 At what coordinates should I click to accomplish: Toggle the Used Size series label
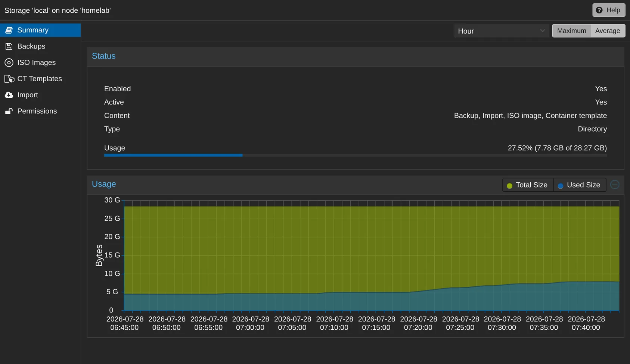pos(583,185)
